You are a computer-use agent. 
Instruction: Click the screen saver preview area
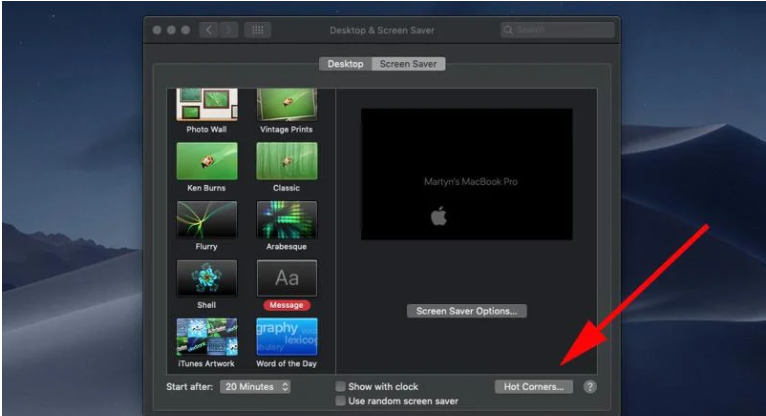coord(467,174)
